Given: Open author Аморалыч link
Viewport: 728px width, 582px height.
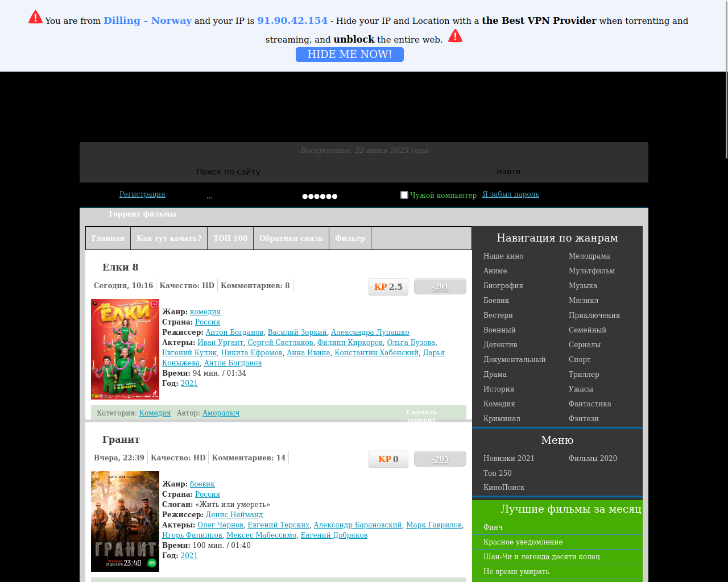Looking at the screenshot, I should tap(221, 413).
